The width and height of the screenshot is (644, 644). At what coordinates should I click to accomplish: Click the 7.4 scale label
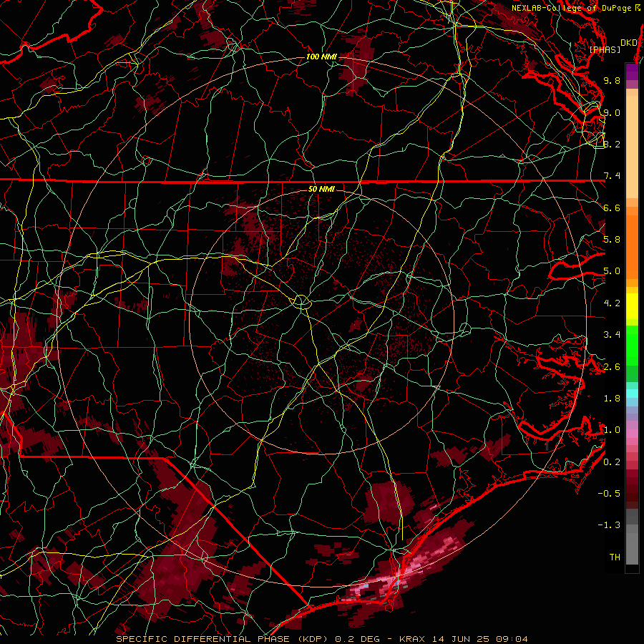(612, 176)
